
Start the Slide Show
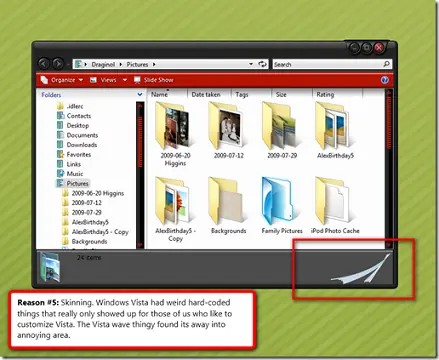[154, 80]
